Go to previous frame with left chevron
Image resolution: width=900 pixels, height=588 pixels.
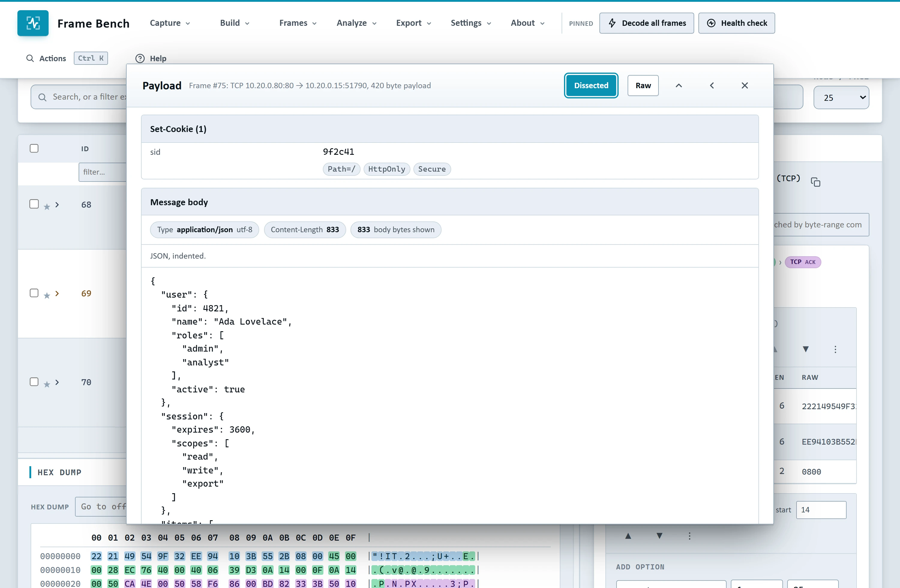click(712, 85)
